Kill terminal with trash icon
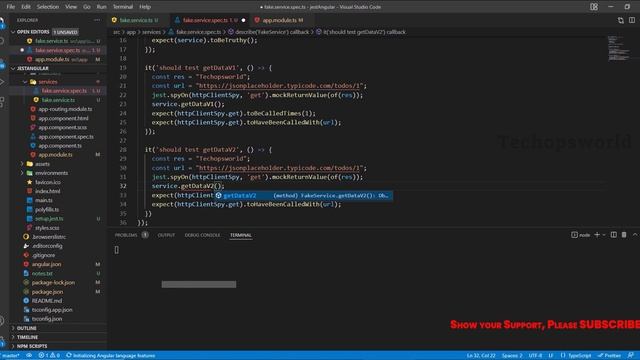 click(x=624, y=235)
